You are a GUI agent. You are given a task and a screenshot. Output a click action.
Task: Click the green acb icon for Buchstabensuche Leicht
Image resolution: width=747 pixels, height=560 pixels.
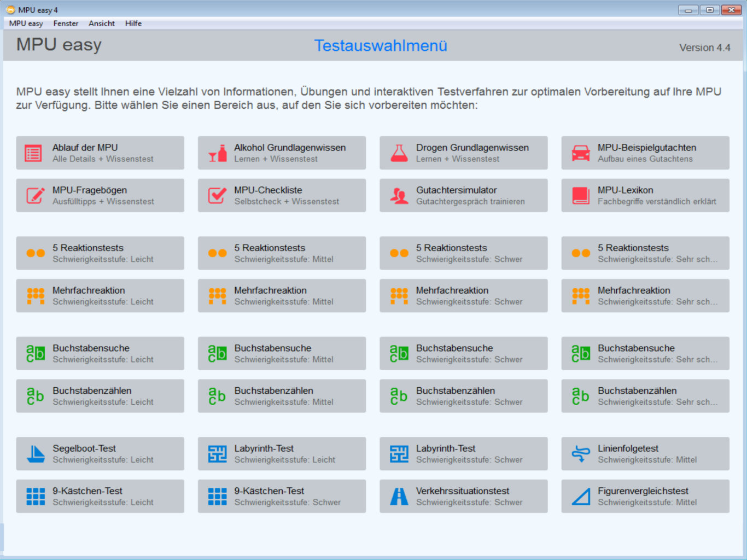click(36, 353)
